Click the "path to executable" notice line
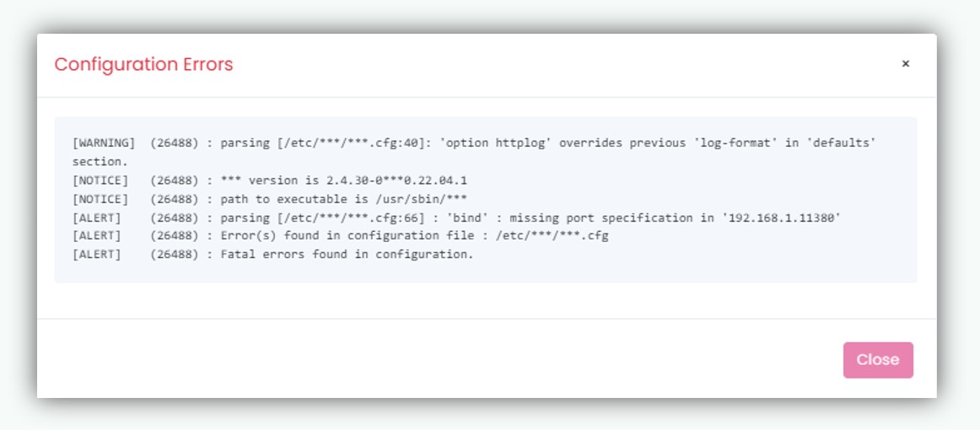 (x=344, y=199)
